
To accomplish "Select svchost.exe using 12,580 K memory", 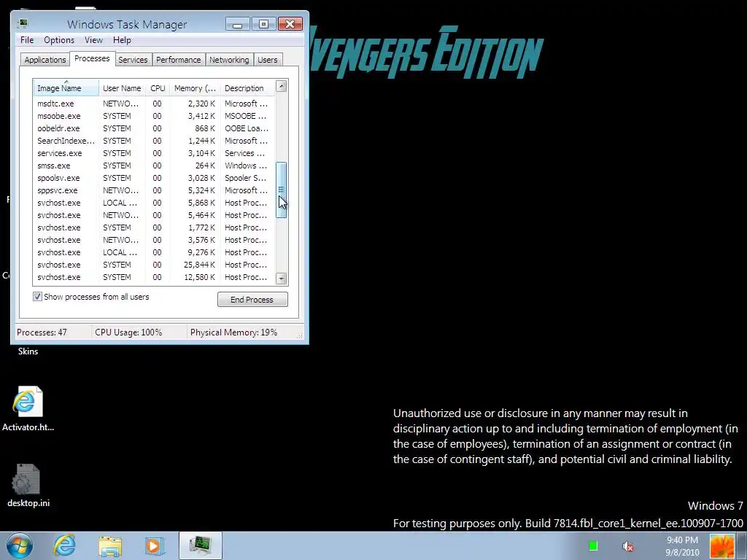I will click(x=154, y=276).
